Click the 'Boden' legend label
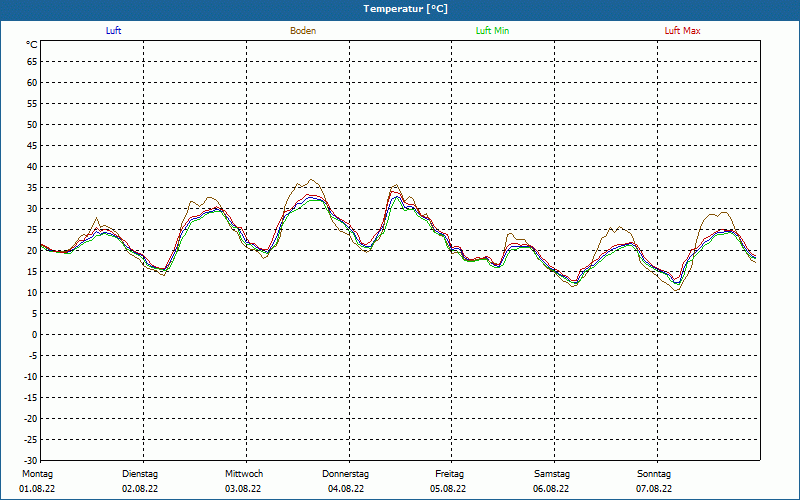Screen dimensions: 800x500 (303, 31)
